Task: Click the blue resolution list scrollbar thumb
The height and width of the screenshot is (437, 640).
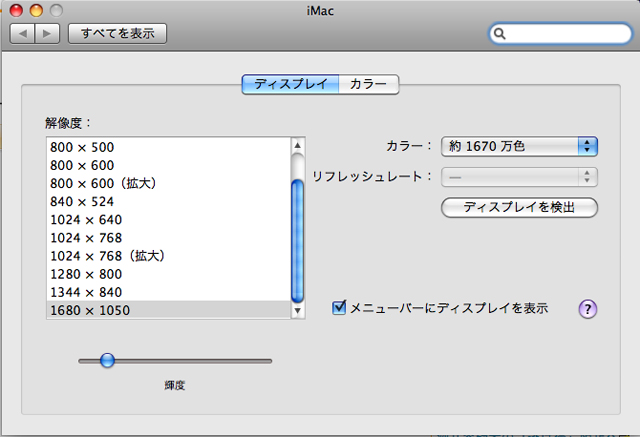Action: tap(298, 241)
